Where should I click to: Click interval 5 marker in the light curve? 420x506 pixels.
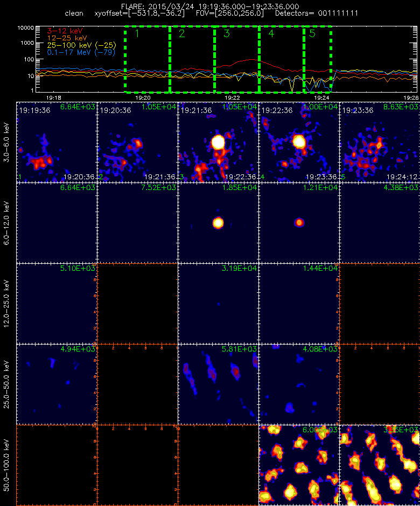(x=312, y=33)
